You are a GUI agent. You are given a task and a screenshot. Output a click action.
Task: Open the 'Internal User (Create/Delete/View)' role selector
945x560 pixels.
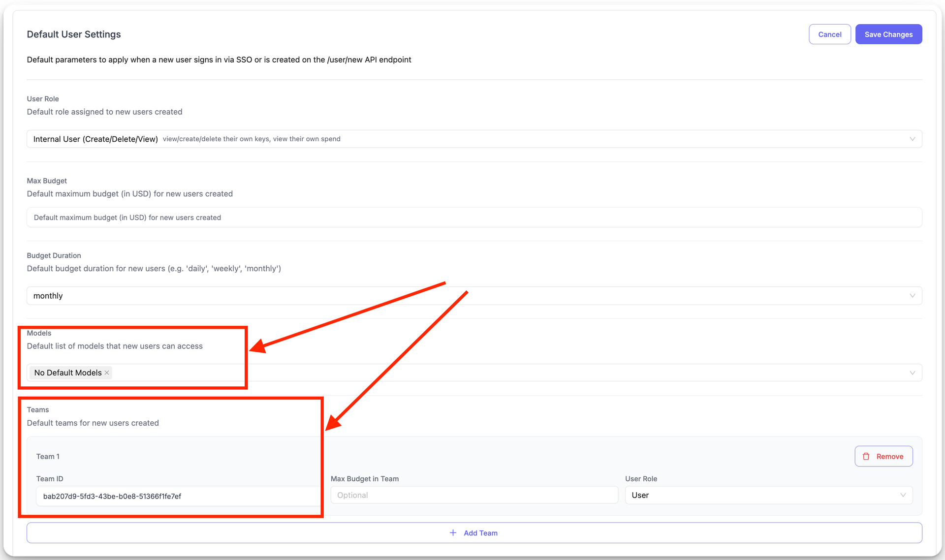(x=472, y=139)
